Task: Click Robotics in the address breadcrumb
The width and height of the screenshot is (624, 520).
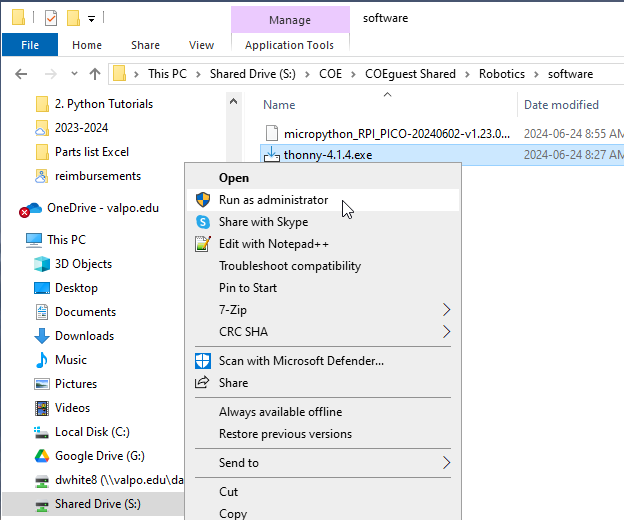Action: [502, 74]
